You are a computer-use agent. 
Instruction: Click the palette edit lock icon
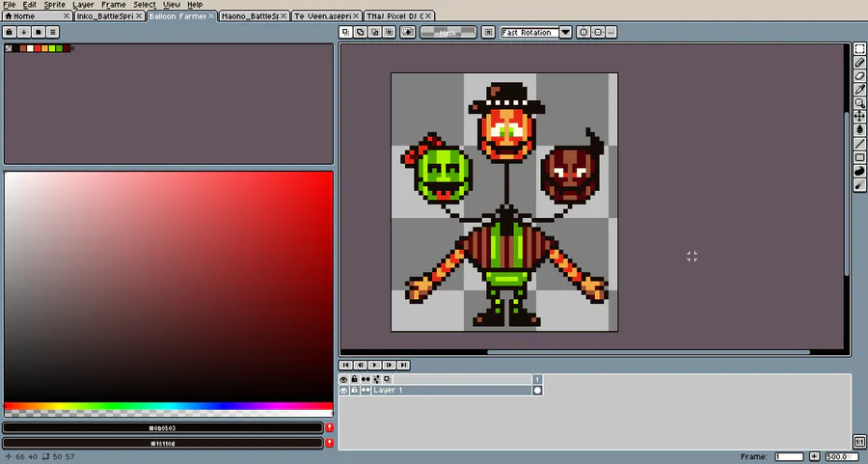10,32
